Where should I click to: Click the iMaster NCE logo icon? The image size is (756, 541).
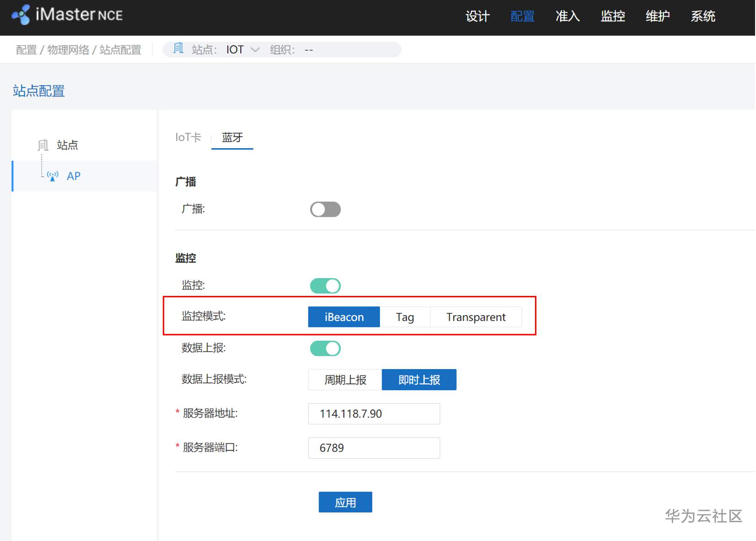pos(21,15)
